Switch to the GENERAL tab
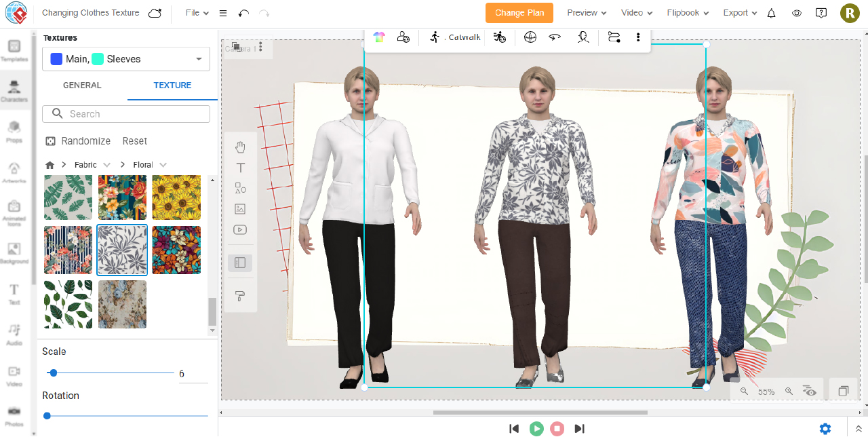 82,85
